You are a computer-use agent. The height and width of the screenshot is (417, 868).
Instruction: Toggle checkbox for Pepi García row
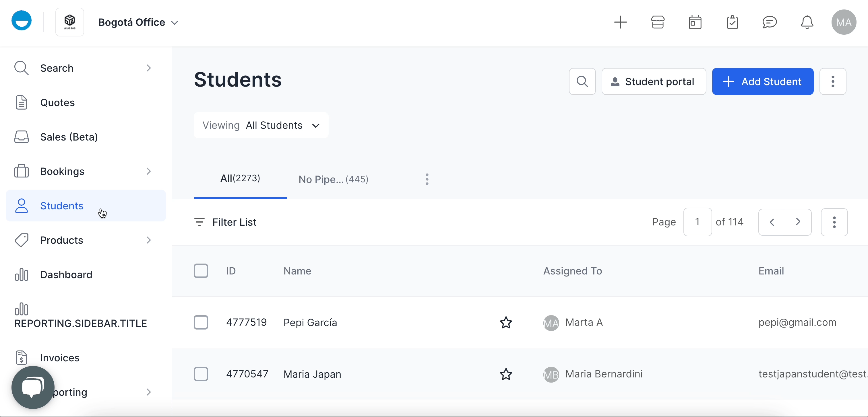[201, 322]
